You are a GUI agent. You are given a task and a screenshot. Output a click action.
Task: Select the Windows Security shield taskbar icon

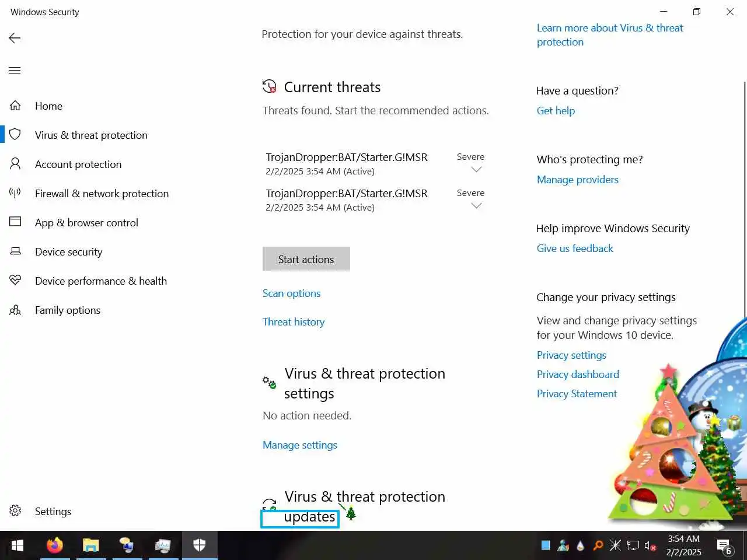click(x=200, y=545)
